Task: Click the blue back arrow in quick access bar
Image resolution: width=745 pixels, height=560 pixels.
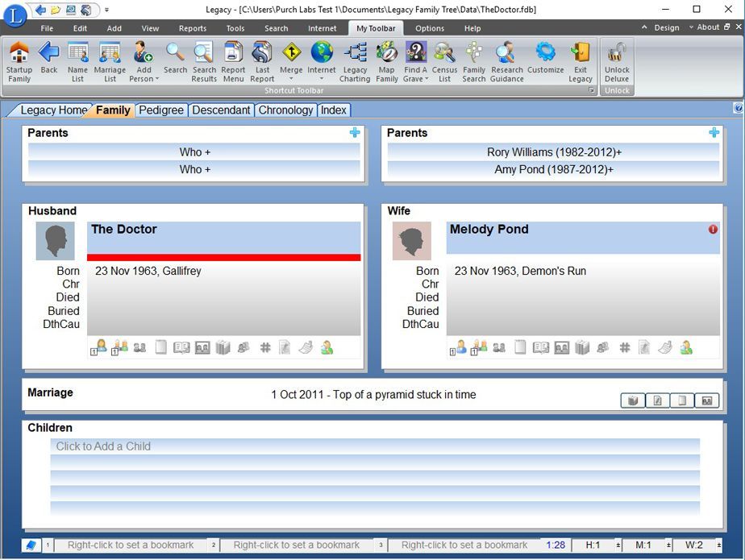Action: coord(40,10)
